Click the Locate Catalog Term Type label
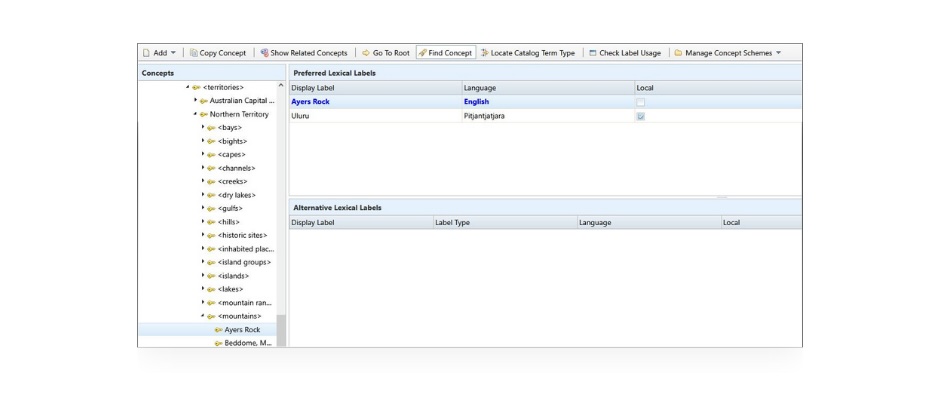The image size is (940, 400). 533,53
